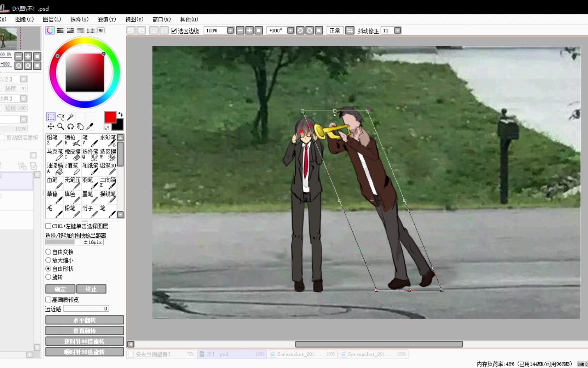Click the toolbar zoom out minus button
588x368 pixels.
(240, 30)
